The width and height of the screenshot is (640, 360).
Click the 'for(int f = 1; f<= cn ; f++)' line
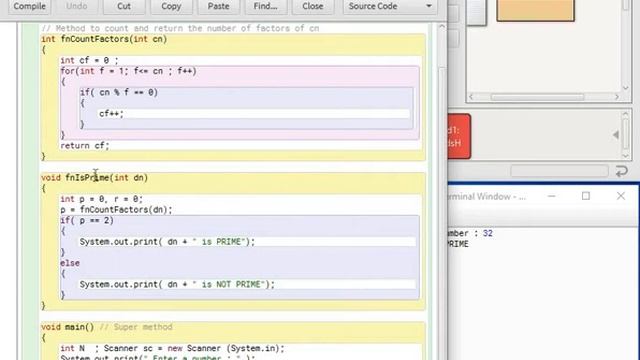point(129,71)
